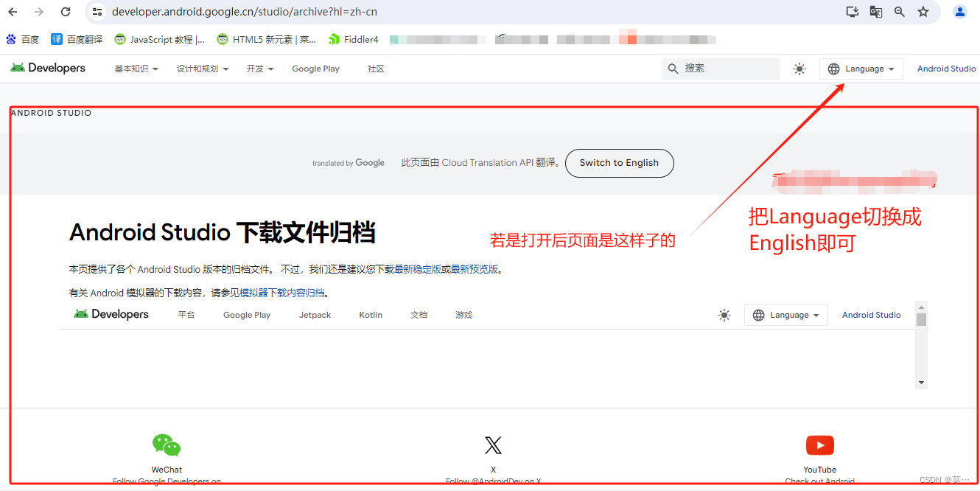This screenshot has height=491, width=980.
Task: Click inner frame scrollbar up arrow
Action: click(x=921, y=306)
